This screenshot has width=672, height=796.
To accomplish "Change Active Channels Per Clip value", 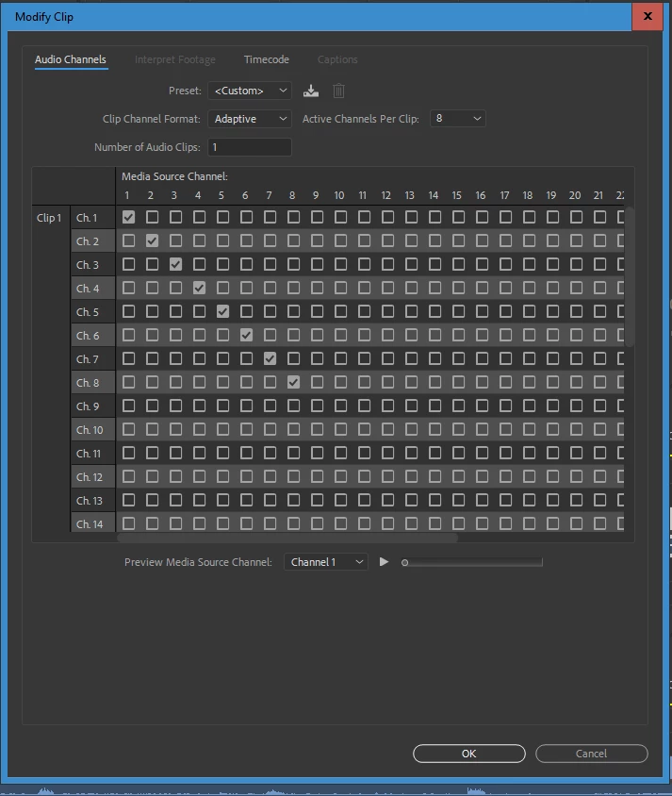I will coord(457,118).
